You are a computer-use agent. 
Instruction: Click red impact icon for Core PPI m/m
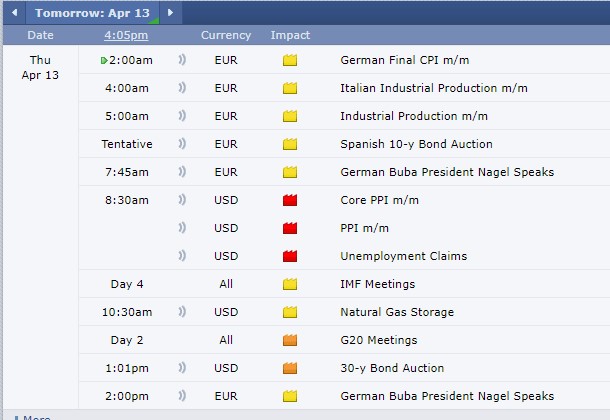coord(290,200)
